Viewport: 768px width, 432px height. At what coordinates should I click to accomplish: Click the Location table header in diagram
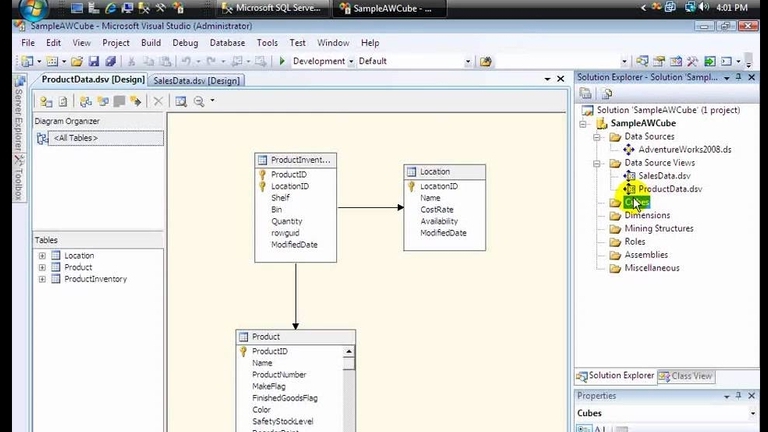[x=445, y=172]
